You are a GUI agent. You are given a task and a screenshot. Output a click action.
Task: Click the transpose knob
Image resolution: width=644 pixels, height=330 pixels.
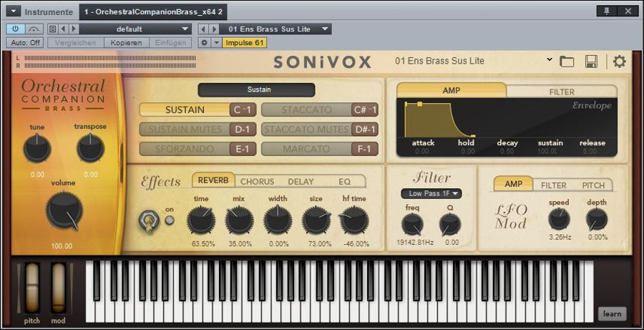(x=90, y=148)
